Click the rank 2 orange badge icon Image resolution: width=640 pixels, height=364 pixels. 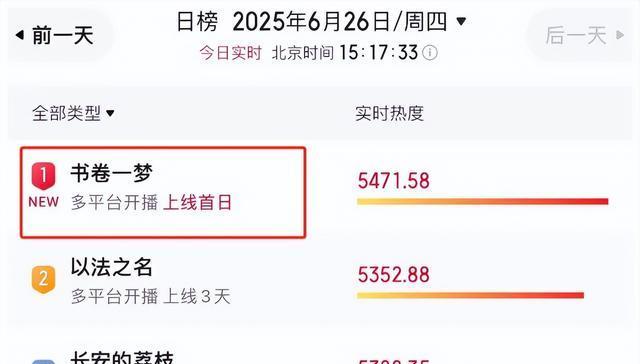(43, 279)
